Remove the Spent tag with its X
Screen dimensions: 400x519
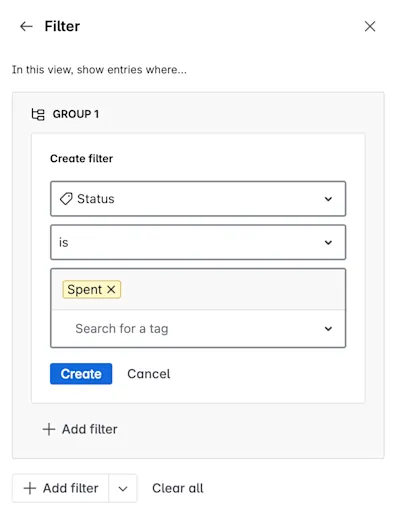click(x=111, y=289)
